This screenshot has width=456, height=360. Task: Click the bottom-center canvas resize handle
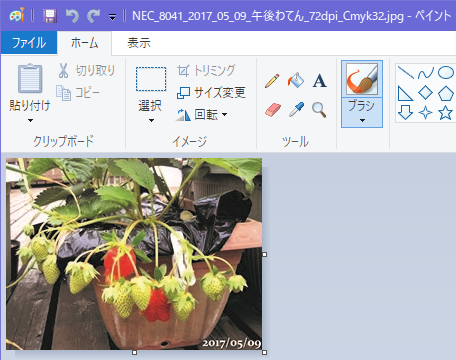pyautogui.click(x=134, y=352)
